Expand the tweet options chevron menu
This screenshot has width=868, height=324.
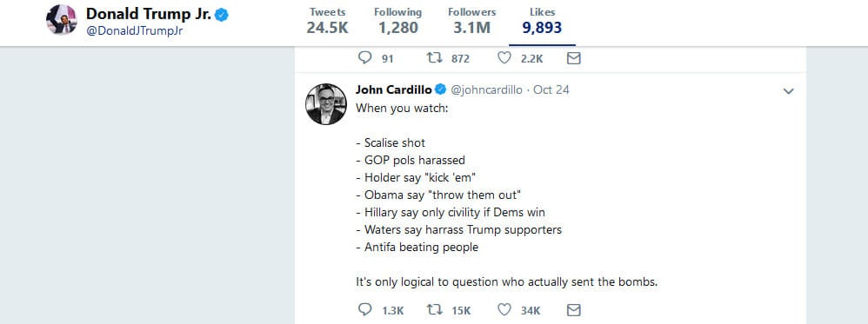click(788, 91)
